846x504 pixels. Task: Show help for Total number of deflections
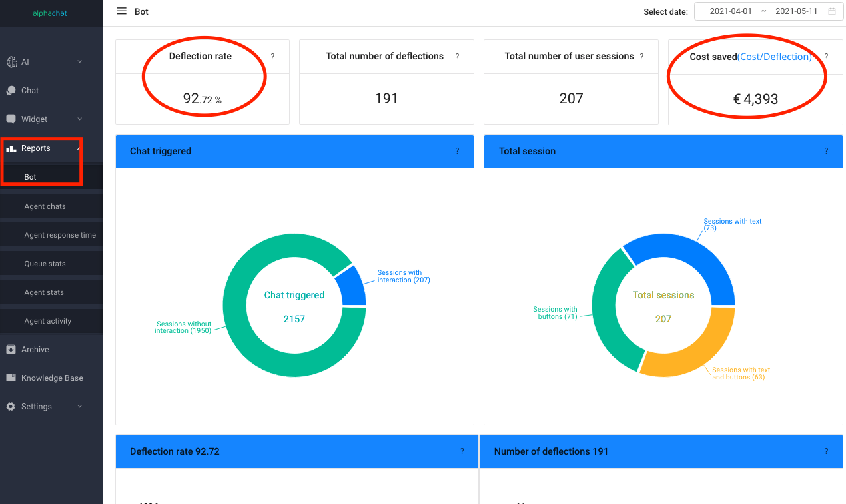pyautogui.click(x=457, y=57)
